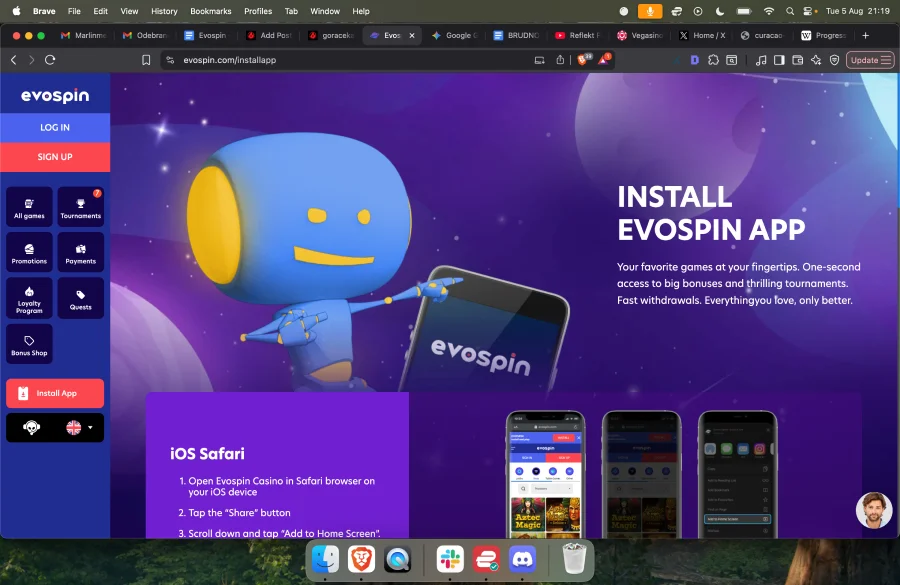Open the Apple menu

coord(17,11)
